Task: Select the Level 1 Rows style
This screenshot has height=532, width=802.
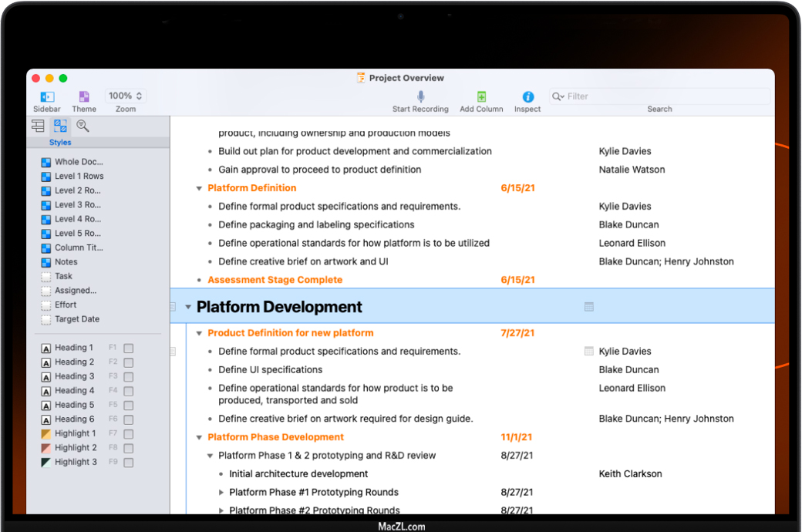Action: point(78,177)
